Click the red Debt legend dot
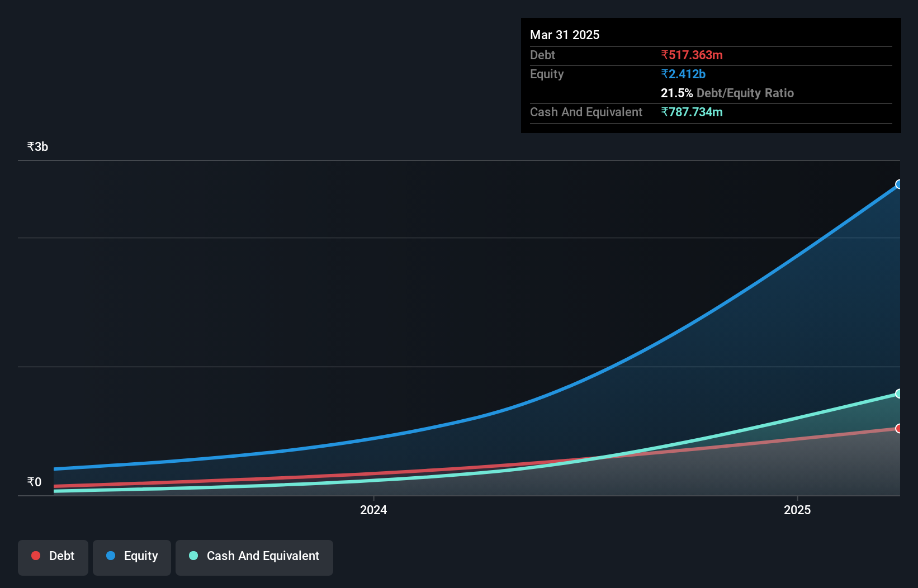The image size is (918, 588). click(36, 556)
